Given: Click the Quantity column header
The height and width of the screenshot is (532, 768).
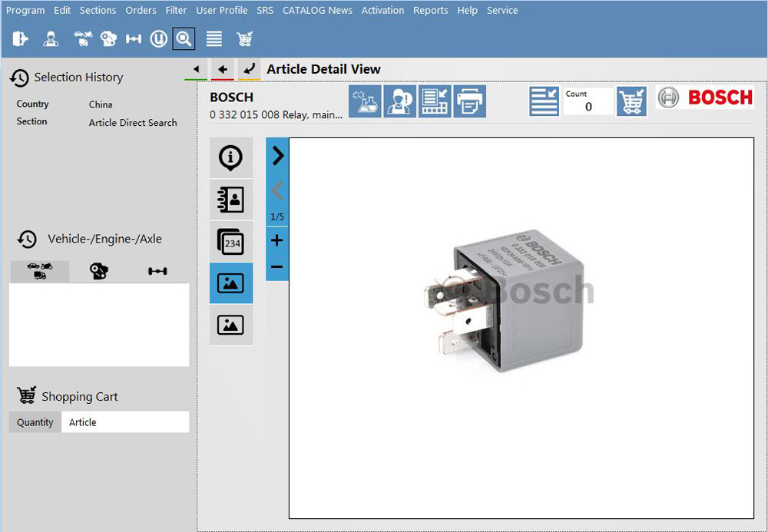Looking at the screenshot, I should (x=35, y=422).
